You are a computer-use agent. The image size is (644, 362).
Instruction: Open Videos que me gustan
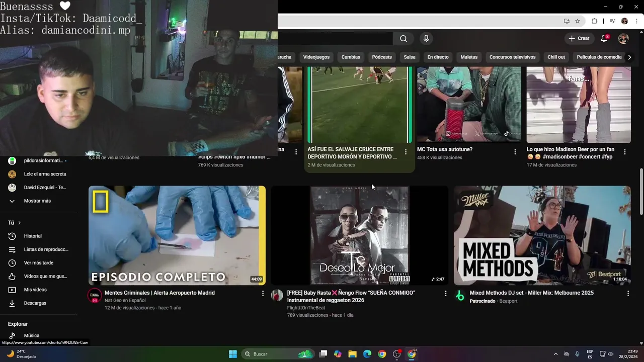coord(38,276)
